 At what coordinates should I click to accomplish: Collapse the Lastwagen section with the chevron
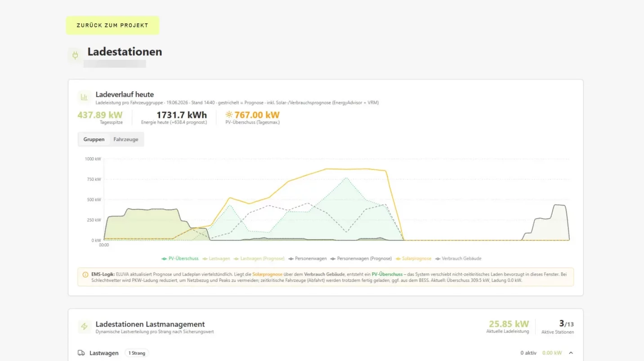click(x=571, y=353)
